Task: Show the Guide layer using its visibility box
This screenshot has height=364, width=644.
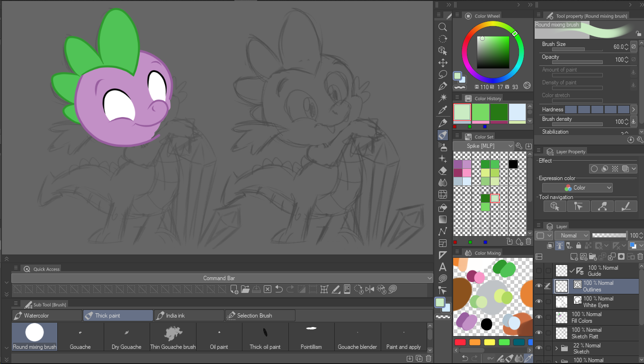Action: [539, 271]
